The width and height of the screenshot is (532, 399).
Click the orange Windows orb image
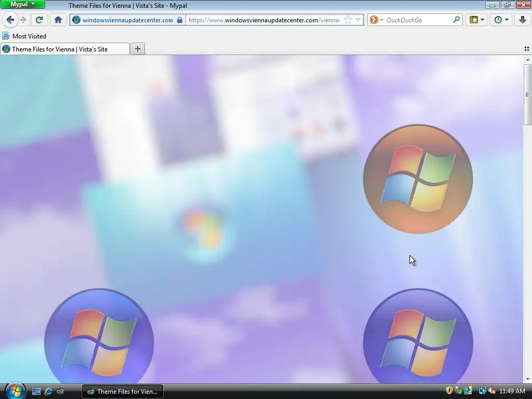click(x=418, y=179)
